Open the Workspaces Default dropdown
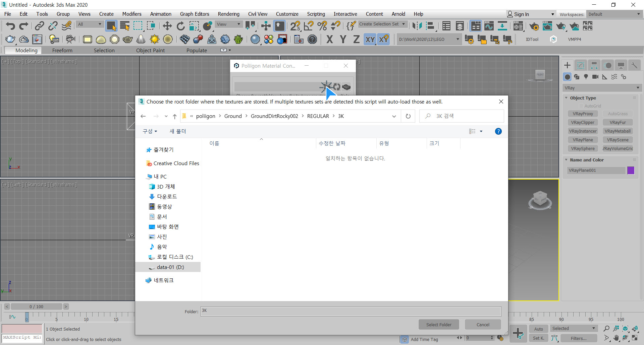644x345 pixels. [614, 14]
